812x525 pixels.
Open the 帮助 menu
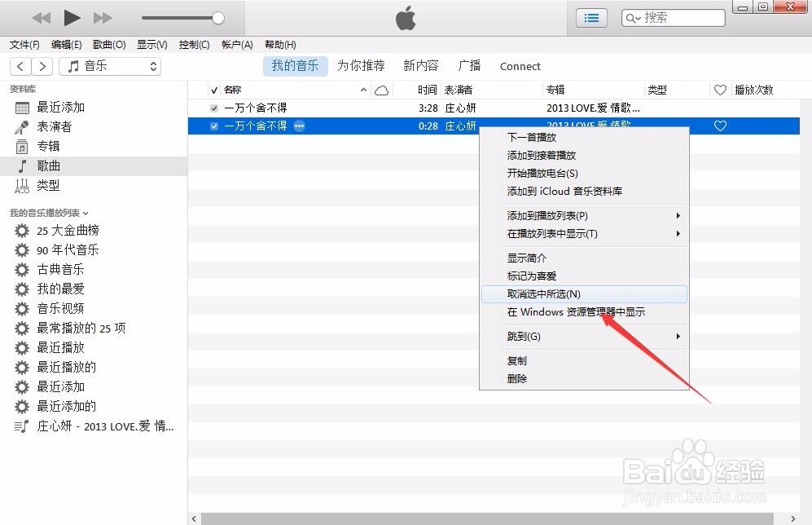(279, 44)
